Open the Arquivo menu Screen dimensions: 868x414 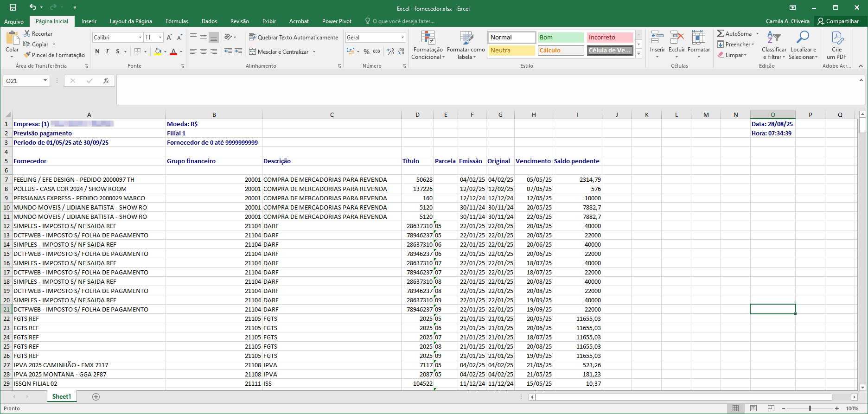(x=14, y=21)
